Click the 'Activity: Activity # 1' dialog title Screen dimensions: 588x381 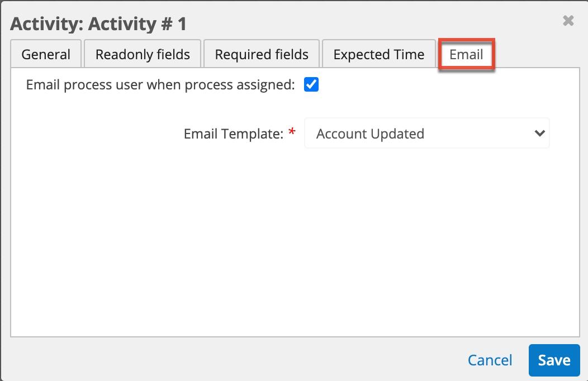click(x=98, y=24)
